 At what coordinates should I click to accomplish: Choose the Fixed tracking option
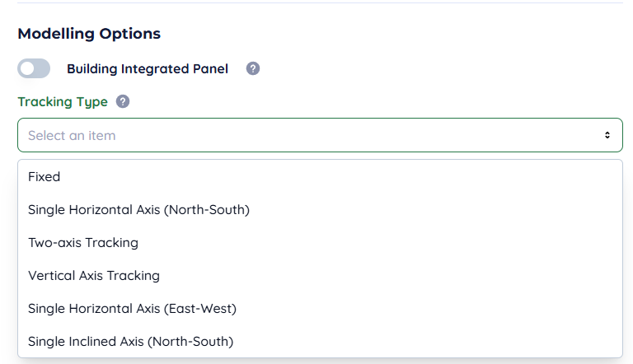tap(45, 176)
